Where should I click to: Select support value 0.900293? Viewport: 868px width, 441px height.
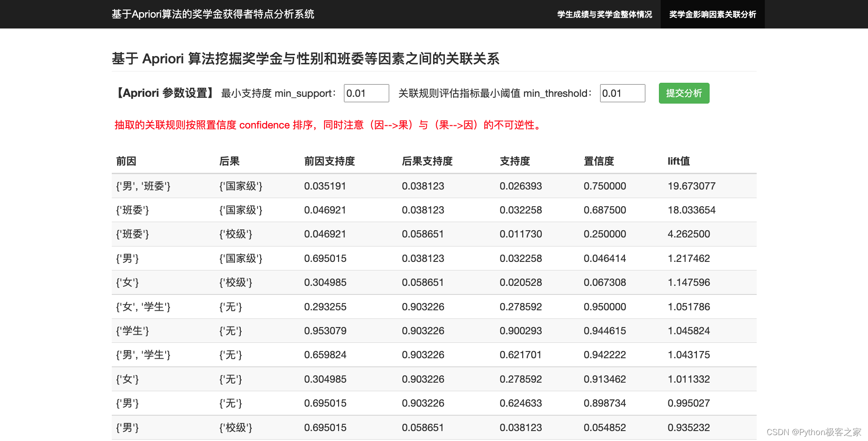521,331
